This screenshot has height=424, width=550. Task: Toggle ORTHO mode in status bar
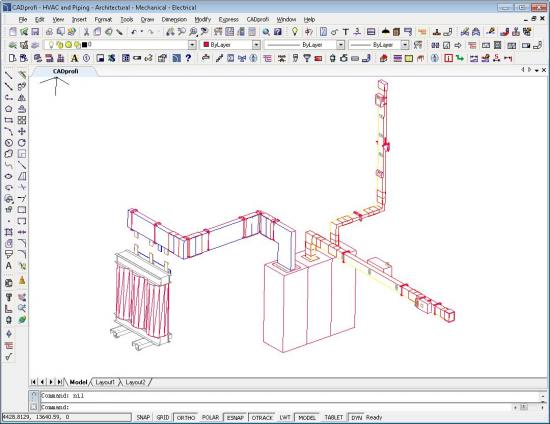[186, 417]
